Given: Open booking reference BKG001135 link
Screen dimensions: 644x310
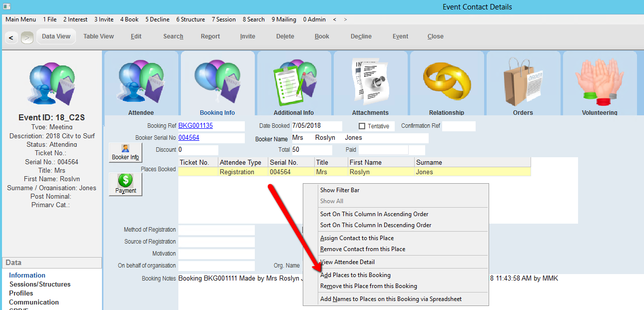Looking at the screenshot, I should 195,126.
